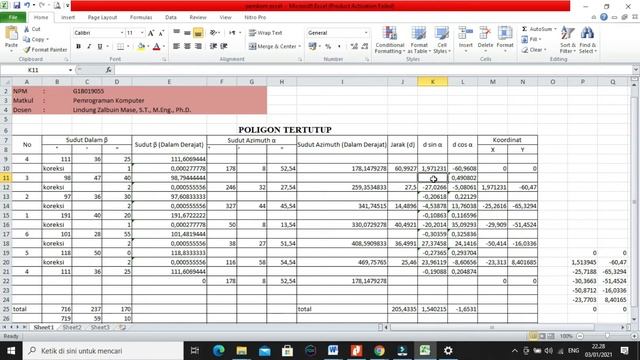The image size is (640, 360).
Task: Open the Name Box dropdown arrow
Action: click(70, 70)
